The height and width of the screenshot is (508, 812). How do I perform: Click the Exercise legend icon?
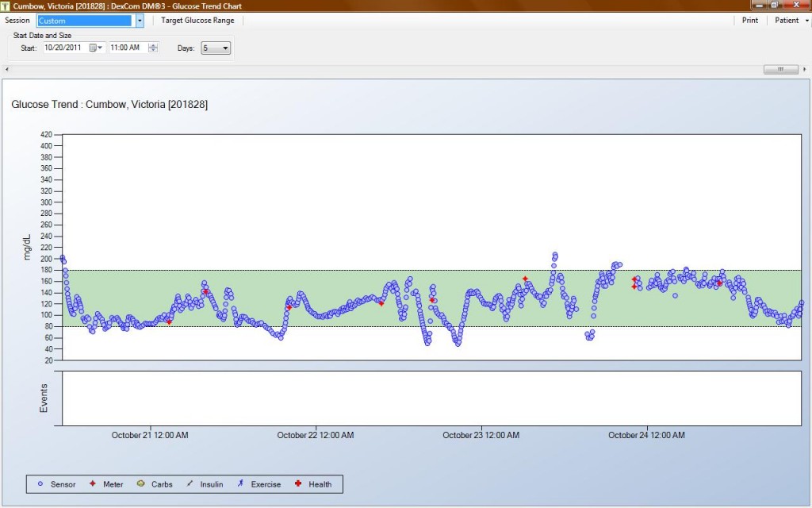(x=240, y=484)
